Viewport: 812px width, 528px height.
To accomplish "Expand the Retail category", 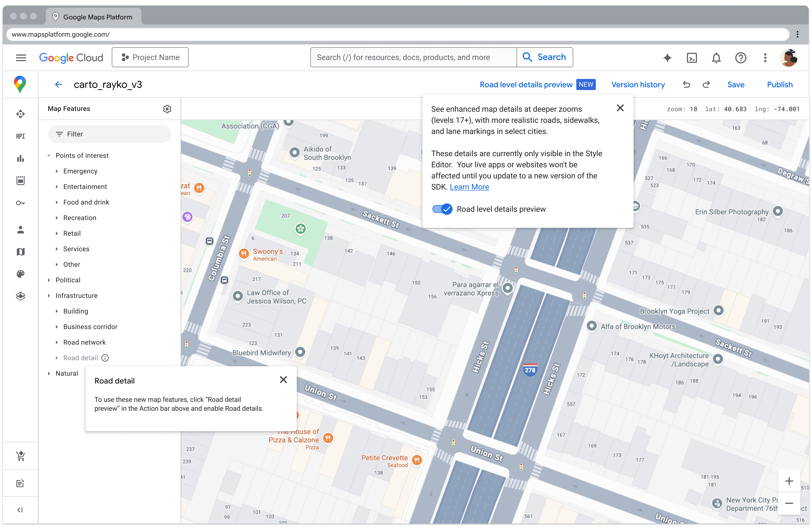I will (x=57, y=233).
